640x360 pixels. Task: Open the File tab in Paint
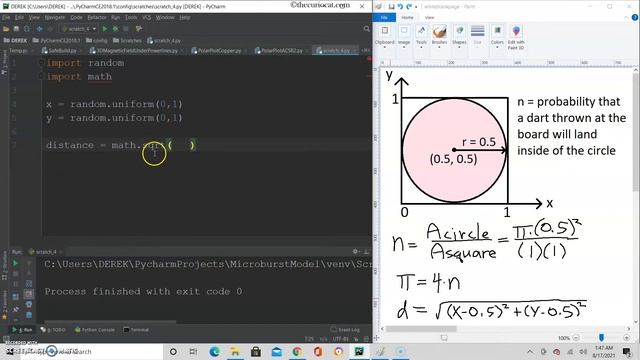click(384, 18)
